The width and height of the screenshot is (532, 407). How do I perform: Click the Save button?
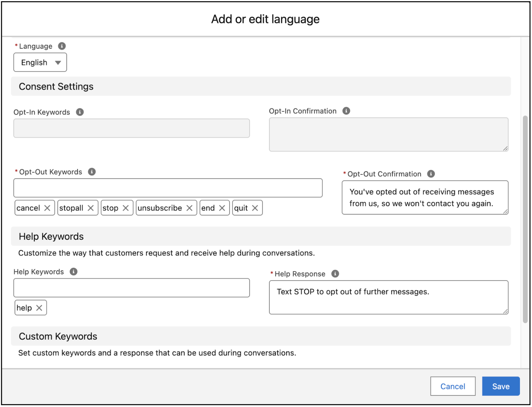[x=501, y=386]
